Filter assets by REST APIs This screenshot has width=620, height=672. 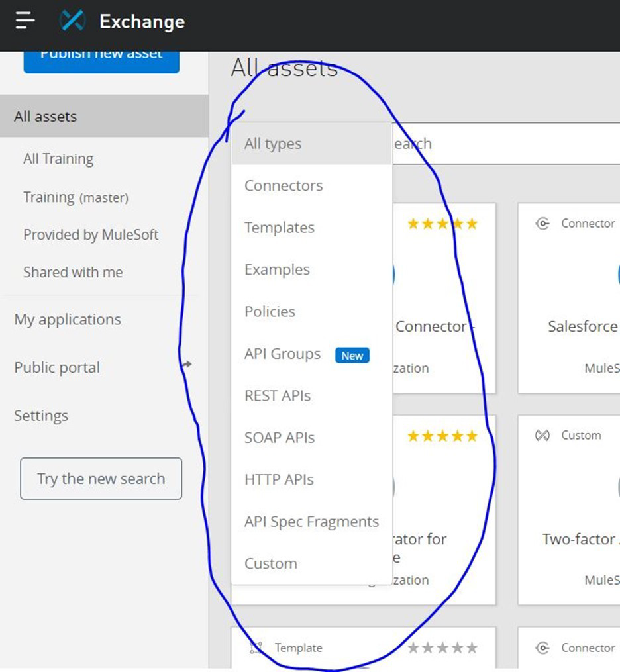[x=278, y=396]
